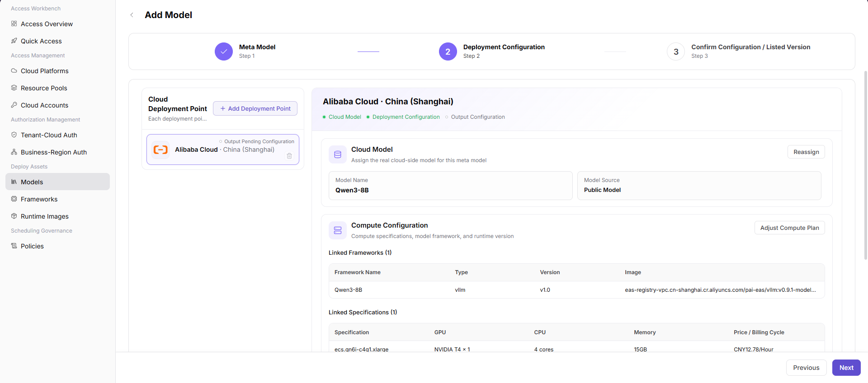
Task: Click the Previous button
Action: (806, 368)
